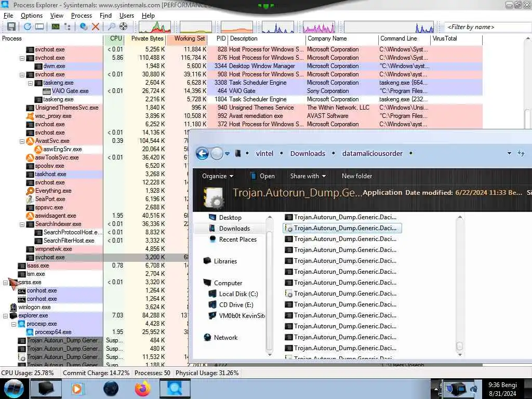Select the VAIO Gate.exe process
Image resolution: width=532 pixels, height=399 pixels.
70,91
